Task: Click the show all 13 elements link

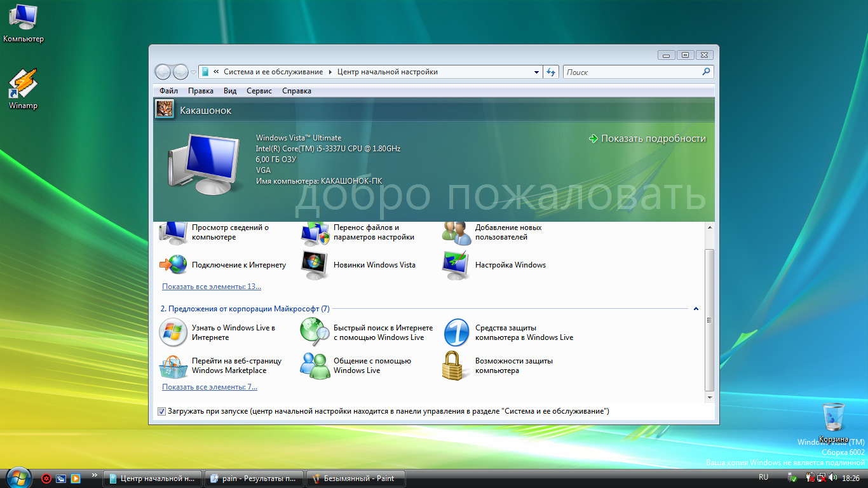Action: click(212, 287)
